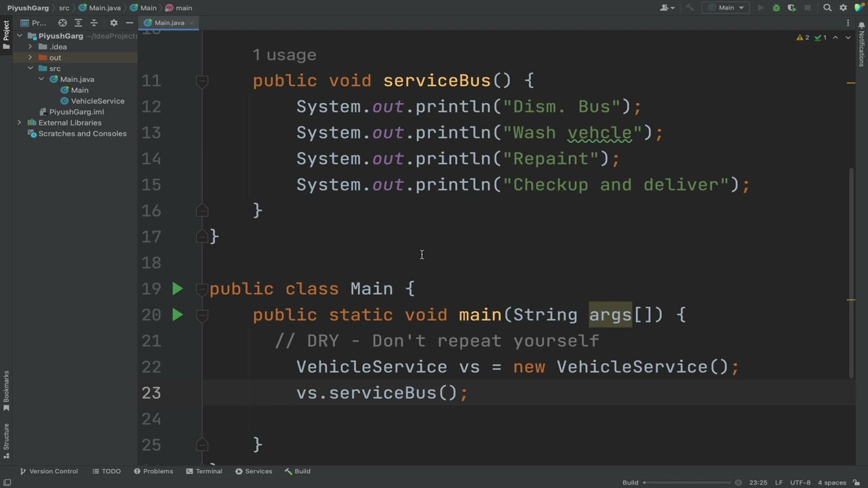The width and height of the screenshot is (868, 488).
Task: Toggle tool window bars icon bottom-left corner
Action: (x=7, y=483)
